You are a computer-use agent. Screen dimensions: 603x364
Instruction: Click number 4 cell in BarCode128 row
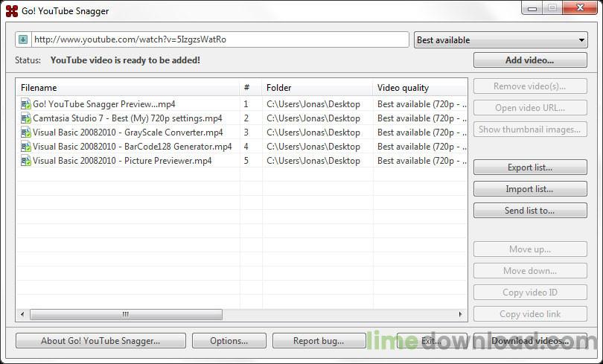250,147
